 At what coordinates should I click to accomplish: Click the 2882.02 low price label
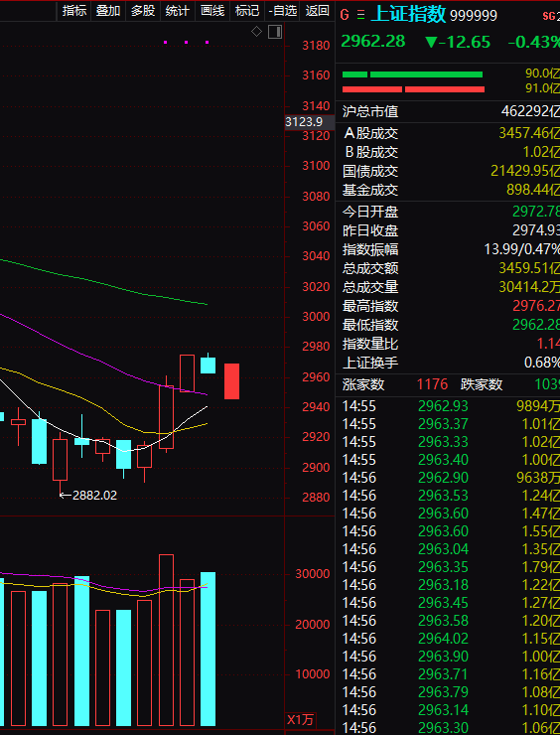click(x=94, y=495)
